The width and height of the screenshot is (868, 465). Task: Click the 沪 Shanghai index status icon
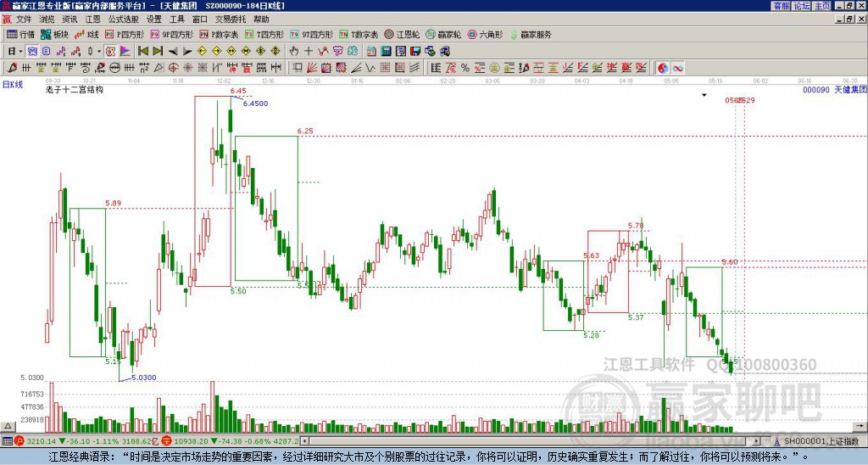[19, 441]
